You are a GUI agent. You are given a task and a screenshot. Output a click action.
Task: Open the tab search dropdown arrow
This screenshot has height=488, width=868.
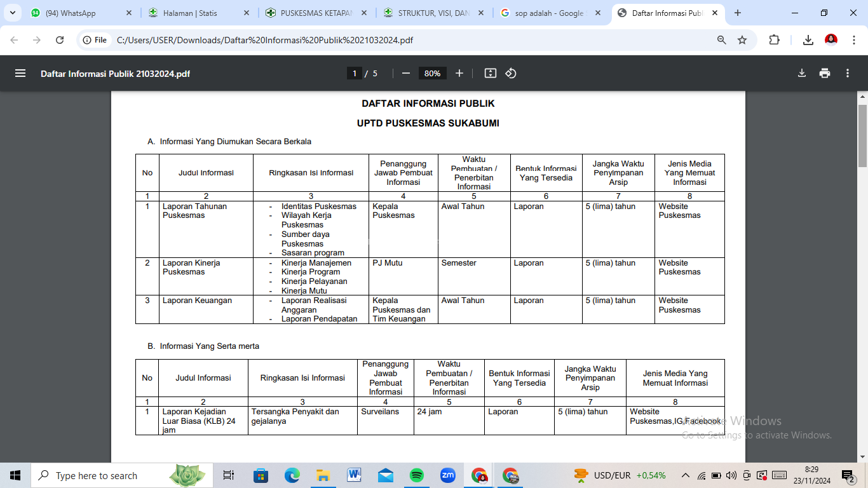coord(12,13)
